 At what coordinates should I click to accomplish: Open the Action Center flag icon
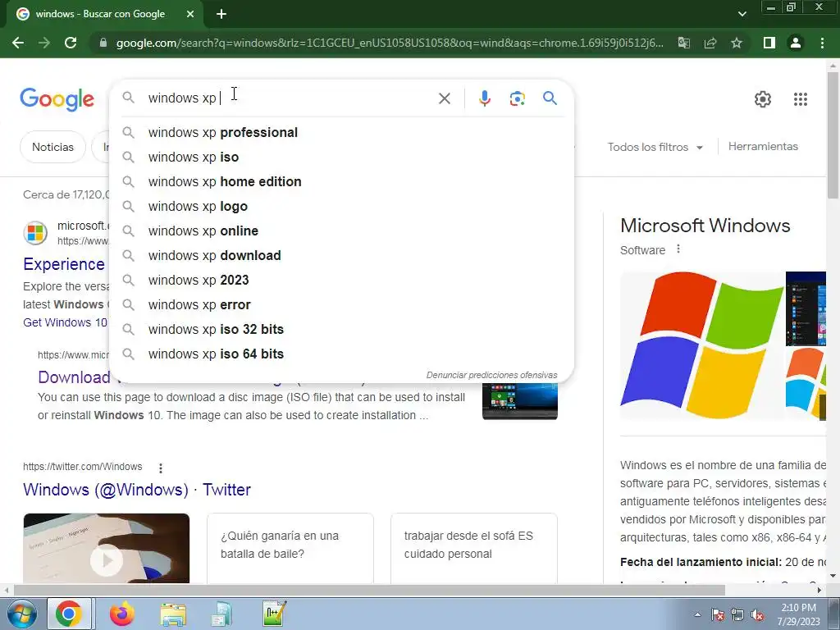(718, 615)
